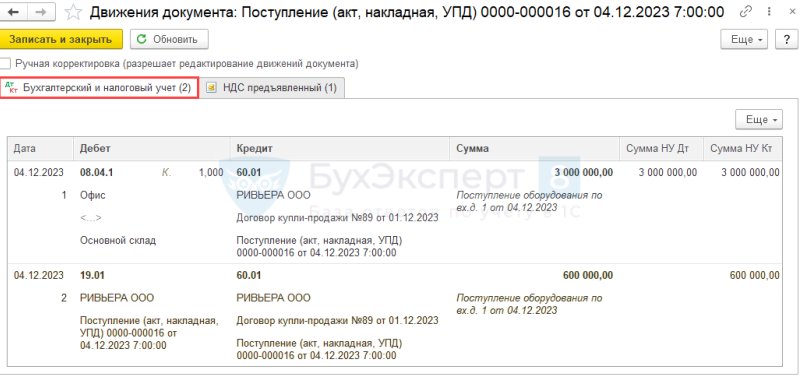
Task: Switch to НДС предъявленный tab
Action: (273, 88)
